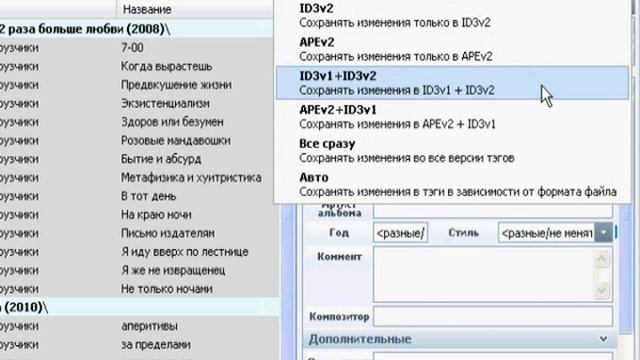Viewport: 640px width, 360px height.
Task: Select 'Авто' tag saving mode
Action: point(452,184)
